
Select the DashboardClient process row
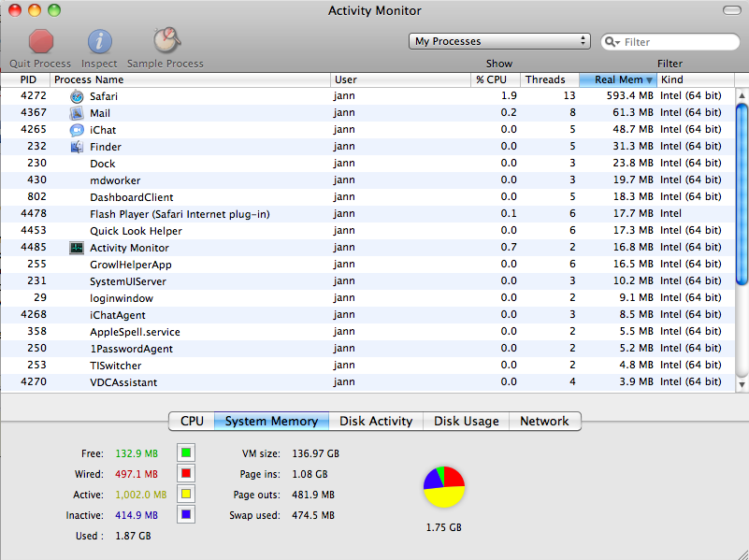point(367,196)
